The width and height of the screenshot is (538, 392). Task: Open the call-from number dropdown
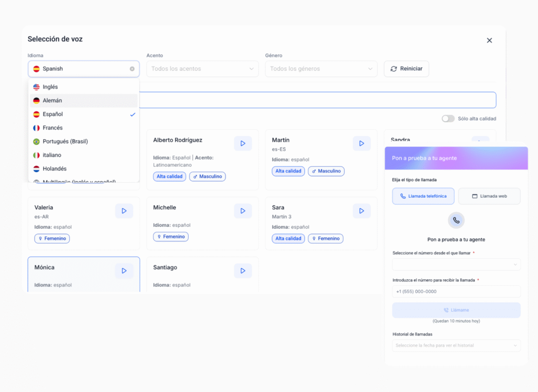point(456,264)
